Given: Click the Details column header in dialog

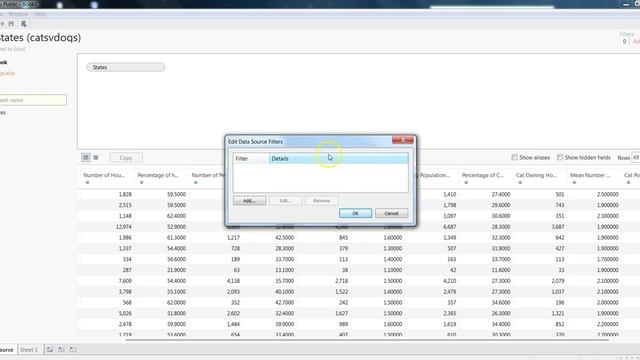Looking at the screenshot, I should tap(338, 158).
